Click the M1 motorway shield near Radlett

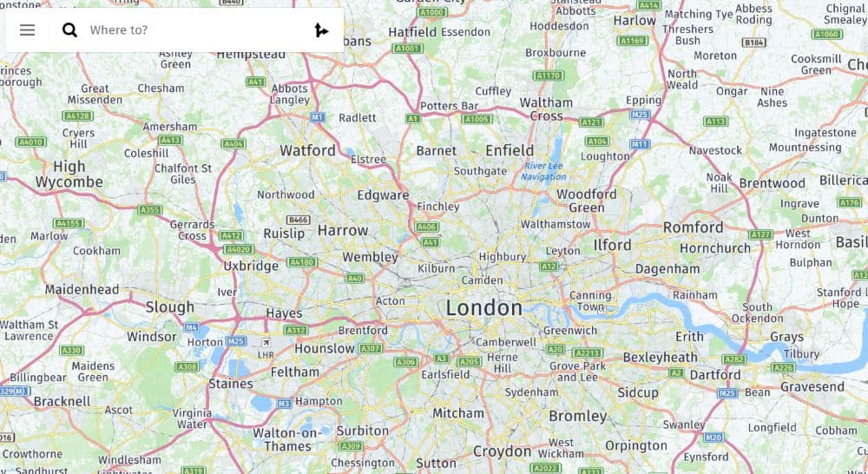[317, 117]
